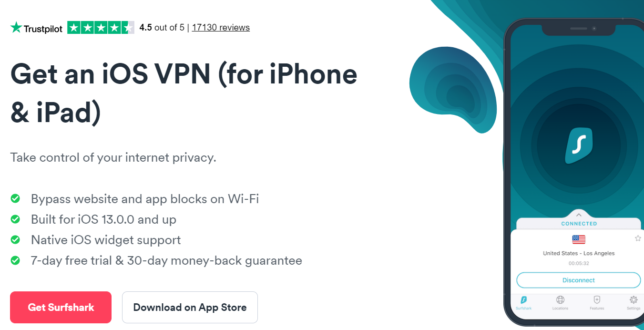The image size is (644, 330).
Task: Open the Features shield tab
Action: tap(596, 302)
